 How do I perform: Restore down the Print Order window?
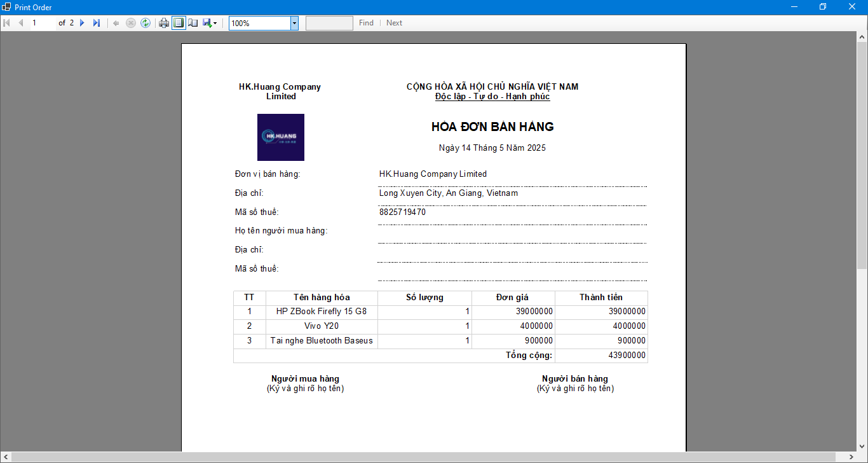click(823, 7)
